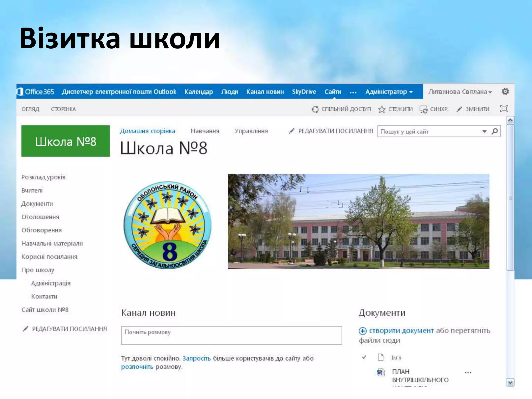This screenshot has width=532, height=399.
Task: Click the plus icon to create document
Action: [363, 331]
